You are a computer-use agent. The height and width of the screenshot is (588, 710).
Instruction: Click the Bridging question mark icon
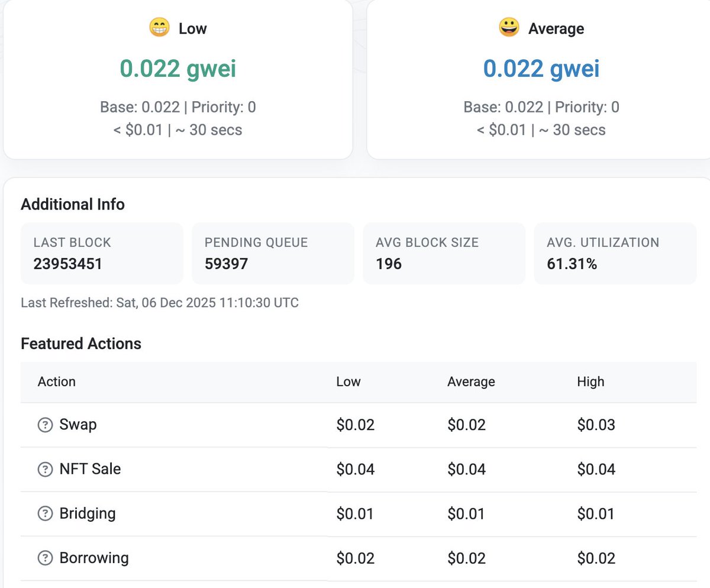click(45, 513)
